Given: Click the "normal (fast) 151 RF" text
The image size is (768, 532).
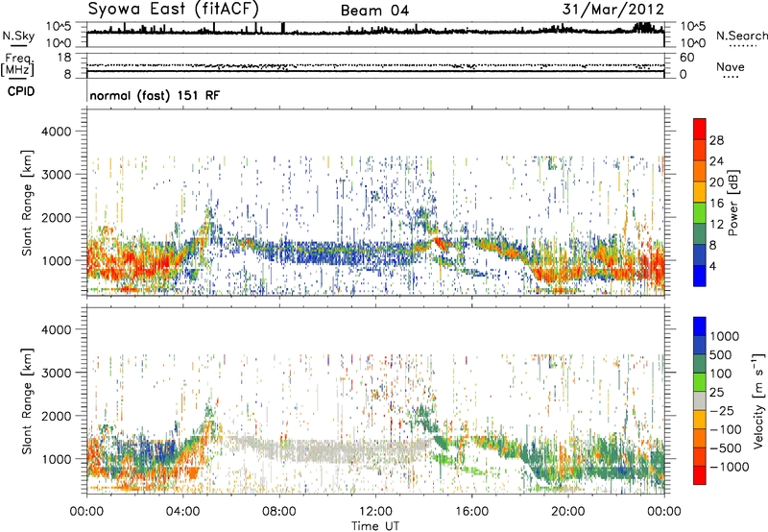Looking at the screenshot, I should click(155, 95).
